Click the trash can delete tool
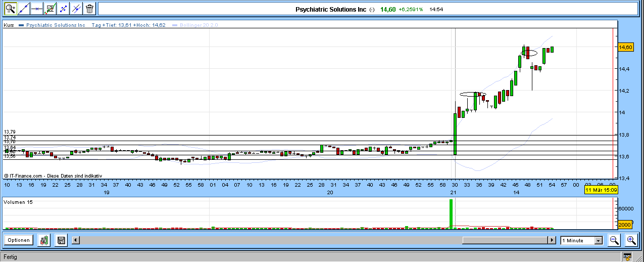The height and width of the screenshot is (262, 644). point(89,8)
